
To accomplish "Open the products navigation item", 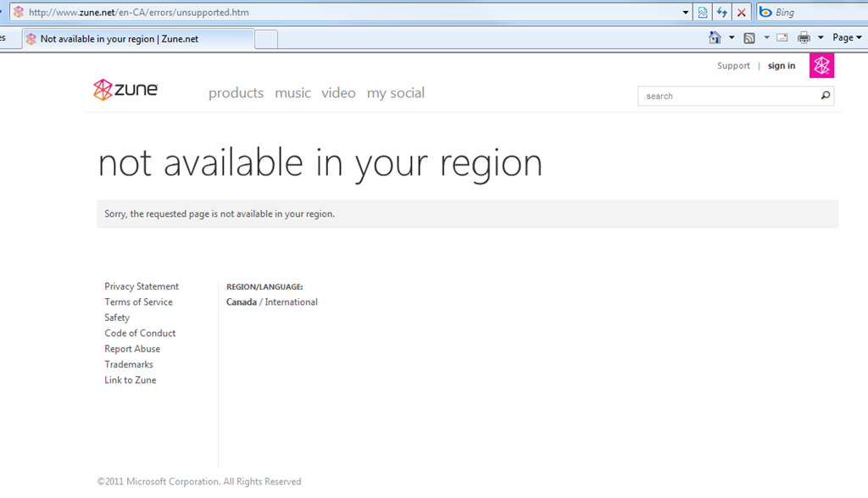I will [x=236, y=93].
